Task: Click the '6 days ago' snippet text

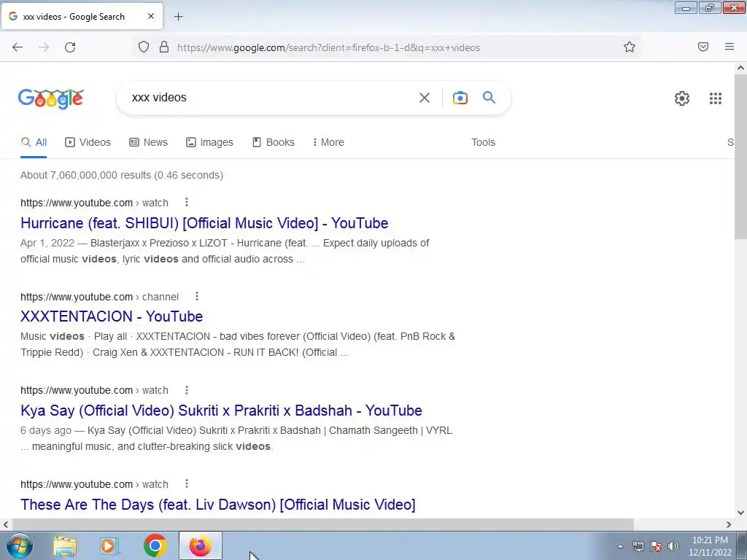Action: 46,430
